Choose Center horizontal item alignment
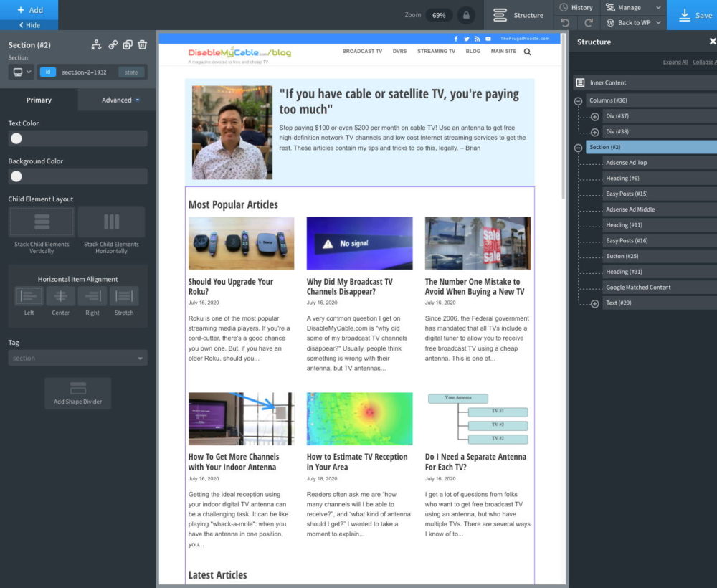 coord(61,296)
